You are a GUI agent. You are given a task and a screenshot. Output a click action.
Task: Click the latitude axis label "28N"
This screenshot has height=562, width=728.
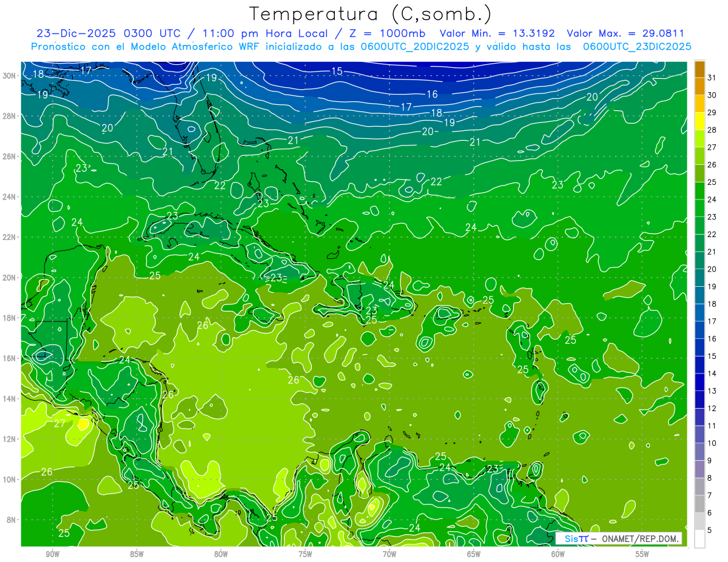[x=9, y=116]
